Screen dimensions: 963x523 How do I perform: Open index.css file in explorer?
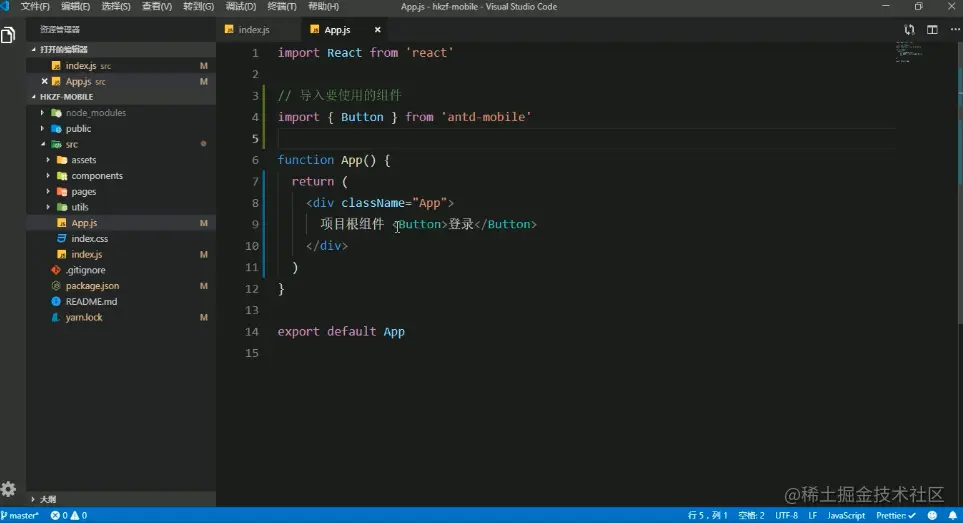click(x=121, y=238)
